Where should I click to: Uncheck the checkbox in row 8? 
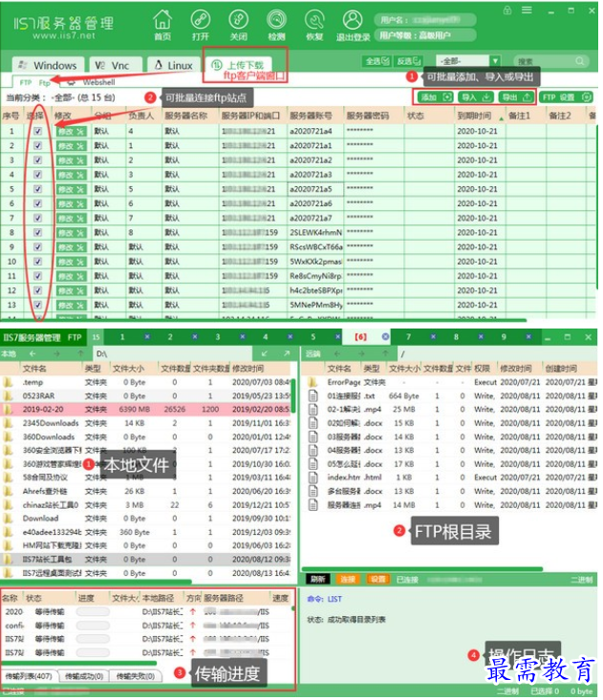[x=38, y=233]
